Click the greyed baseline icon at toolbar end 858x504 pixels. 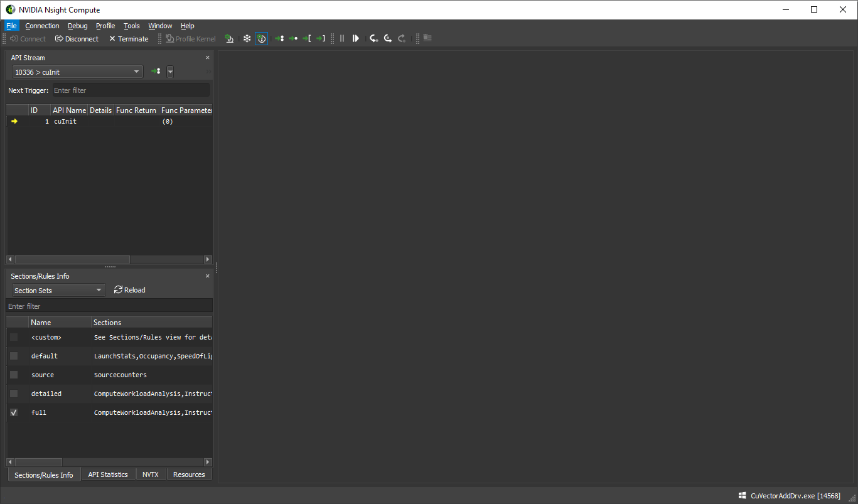click(x=427, y=38)
